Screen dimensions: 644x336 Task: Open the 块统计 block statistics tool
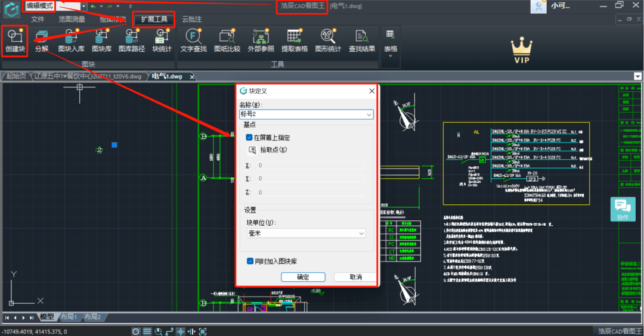pyautogui.click(x=162, y=41)
